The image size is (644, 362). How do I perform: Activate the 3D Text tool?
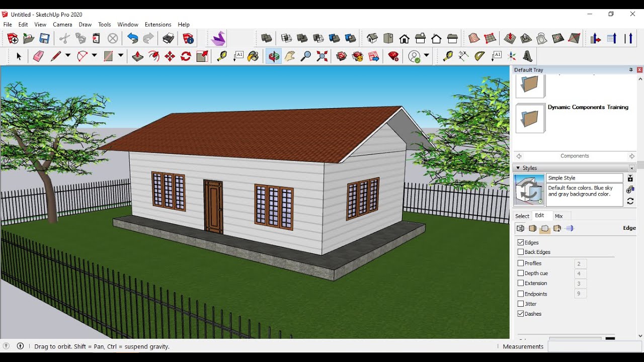pyautogui.click(x=528, y=56)
